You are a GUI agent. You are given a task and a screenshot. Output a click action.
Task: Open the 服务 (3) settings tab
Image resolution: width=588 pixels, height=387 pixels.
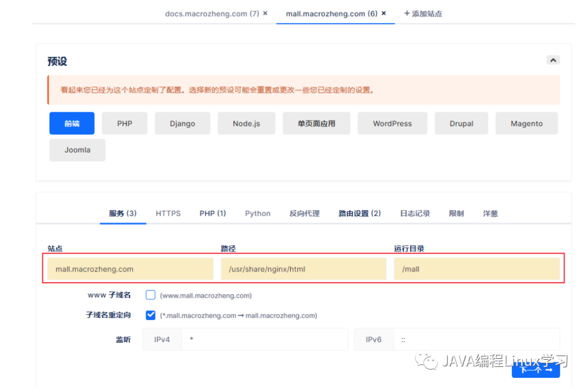(122, 214)
